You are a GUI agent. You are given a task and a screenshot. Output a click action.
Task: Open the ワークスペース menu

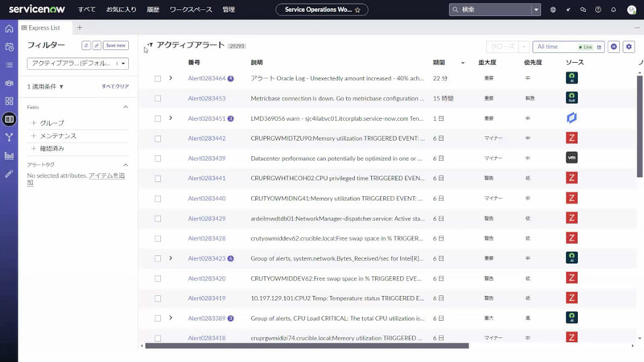pos(191,10)
